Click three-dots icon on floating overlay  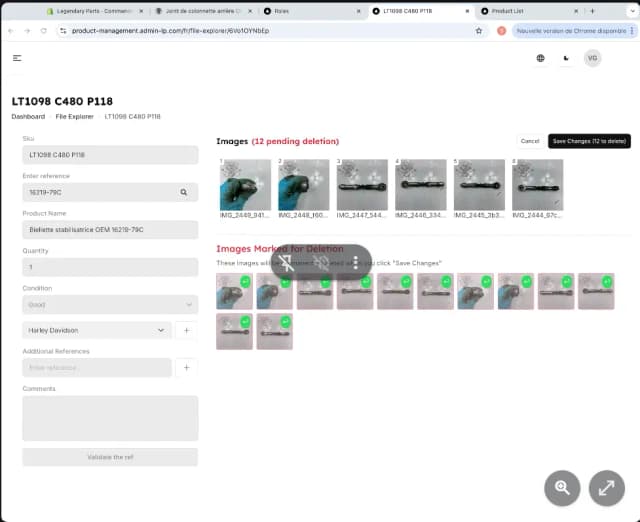click(356, 263)
